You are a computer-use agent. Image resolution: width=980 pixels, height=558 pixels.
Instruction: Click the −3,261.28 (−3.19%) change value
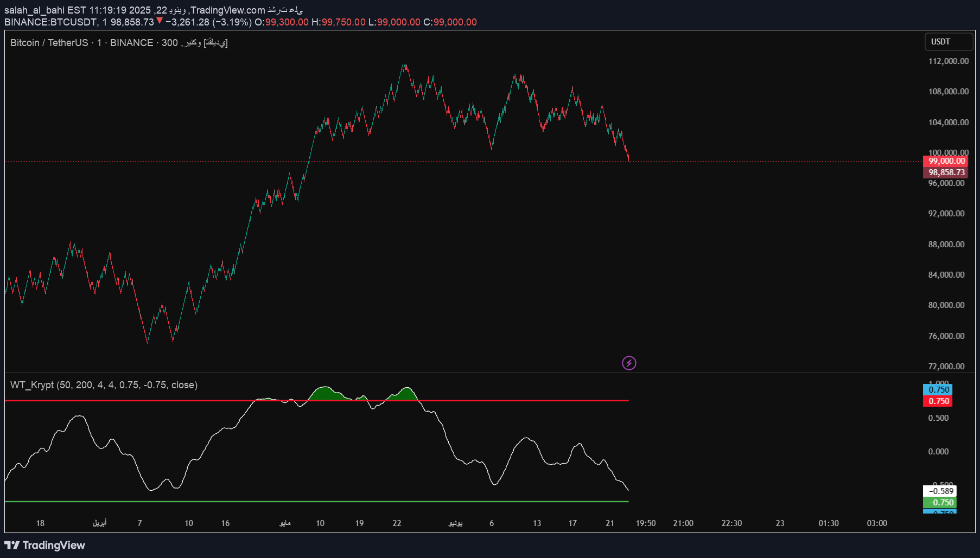[208, 22]
